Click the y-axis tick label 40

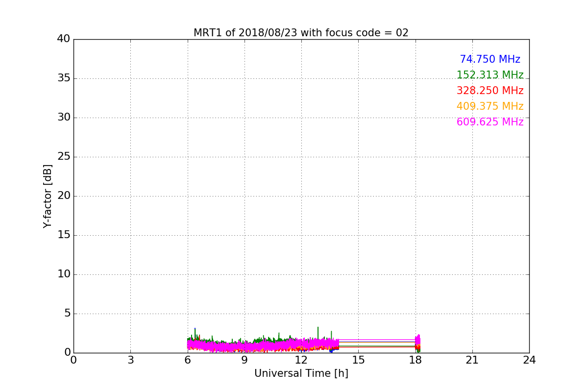pyautogui.click(x=63, y=39)
